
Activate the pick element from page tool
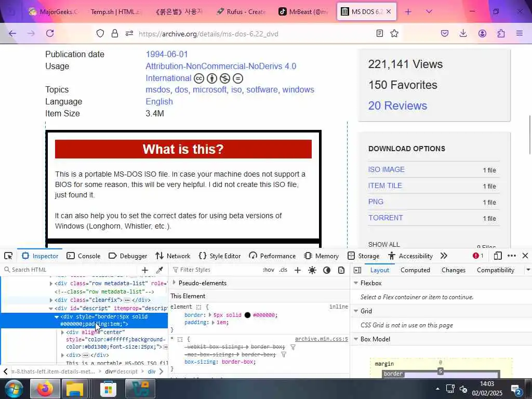pos(8,256)
